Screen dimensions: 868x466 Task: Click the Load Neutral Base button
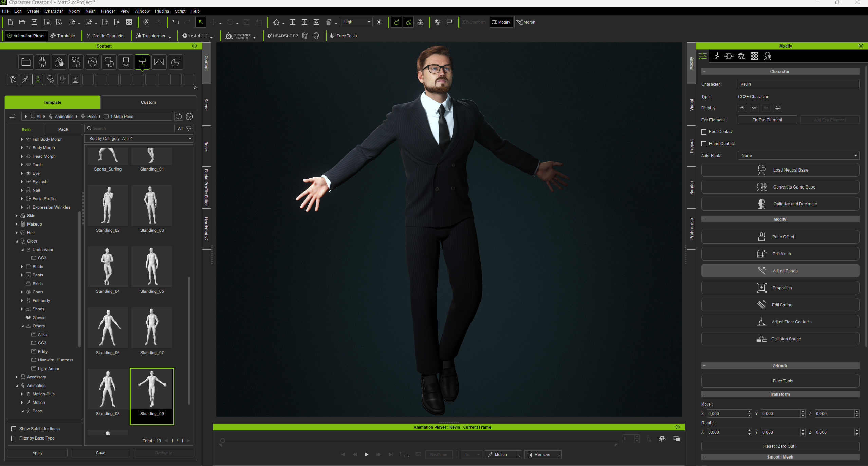[780, 170]
